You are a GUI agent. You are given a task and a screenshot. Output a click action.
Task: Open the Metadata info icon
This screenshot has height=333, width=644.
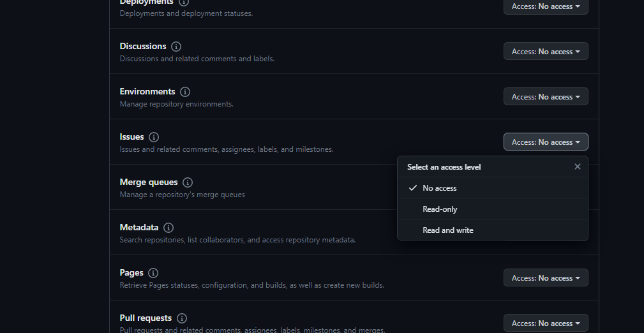168,228
